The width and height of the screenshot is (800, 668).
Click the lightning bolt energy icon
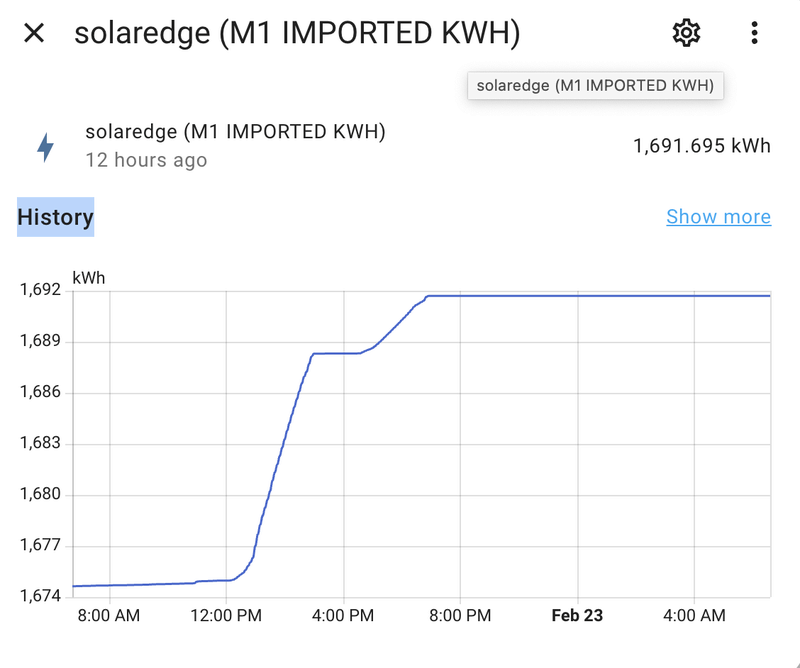coord(45,147)
